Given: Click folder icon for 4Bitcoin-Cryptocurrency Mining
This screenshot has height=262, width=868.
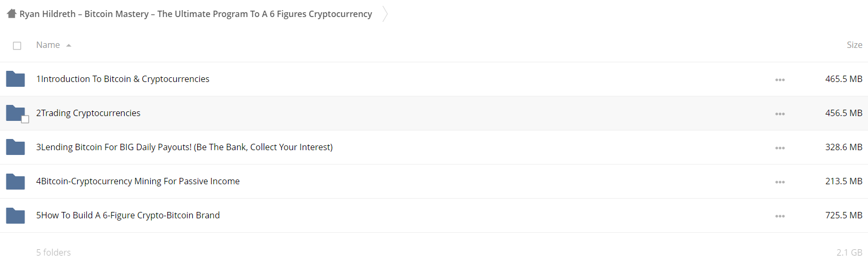Looking at the screenshot, I should pos(15,182).
